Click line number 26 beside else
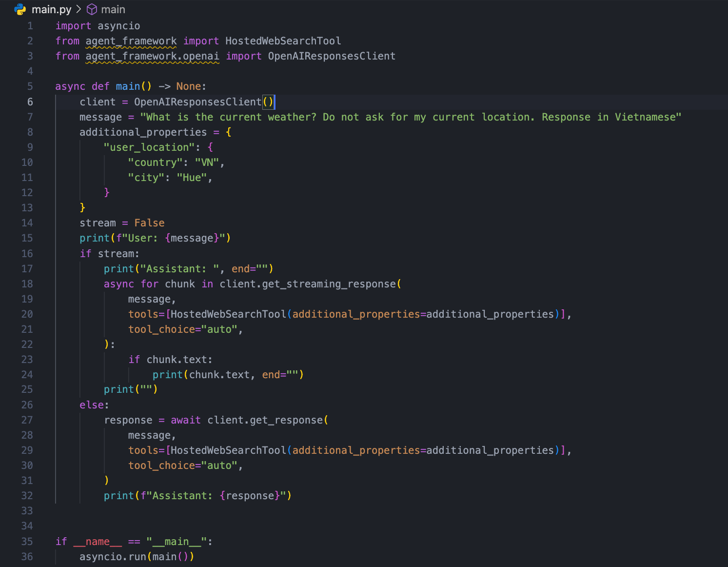Screen dimensions: 728x567 [27, 405]
